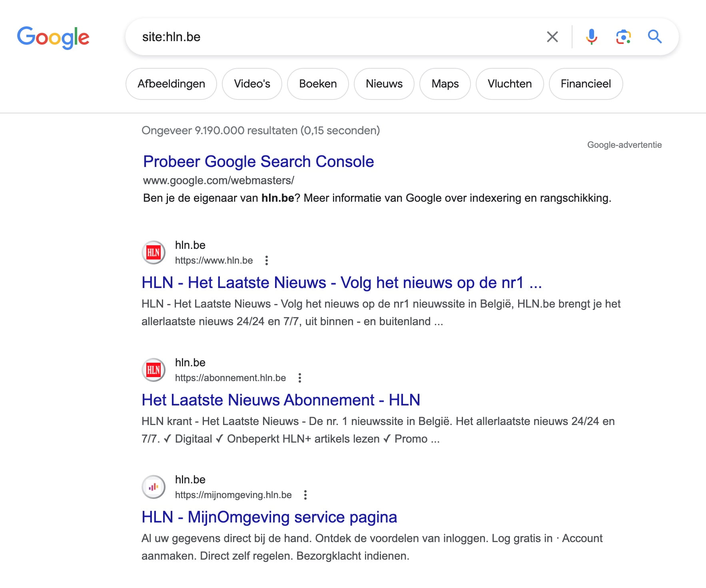This screenshot has width=706, height=588.
Task: Click the snippet starting 'HLN krant - Het Laatste'
Action: (378, 430)
